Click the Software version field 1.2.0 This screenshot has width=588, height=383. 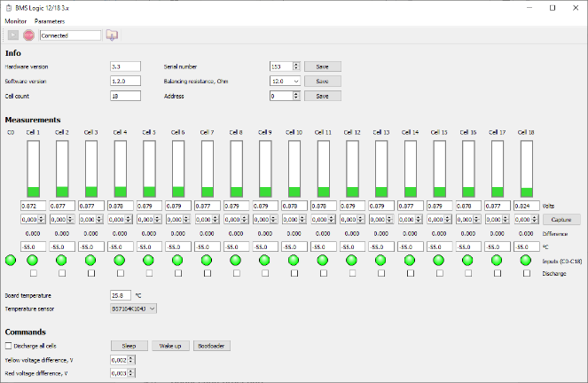(126, 81)
